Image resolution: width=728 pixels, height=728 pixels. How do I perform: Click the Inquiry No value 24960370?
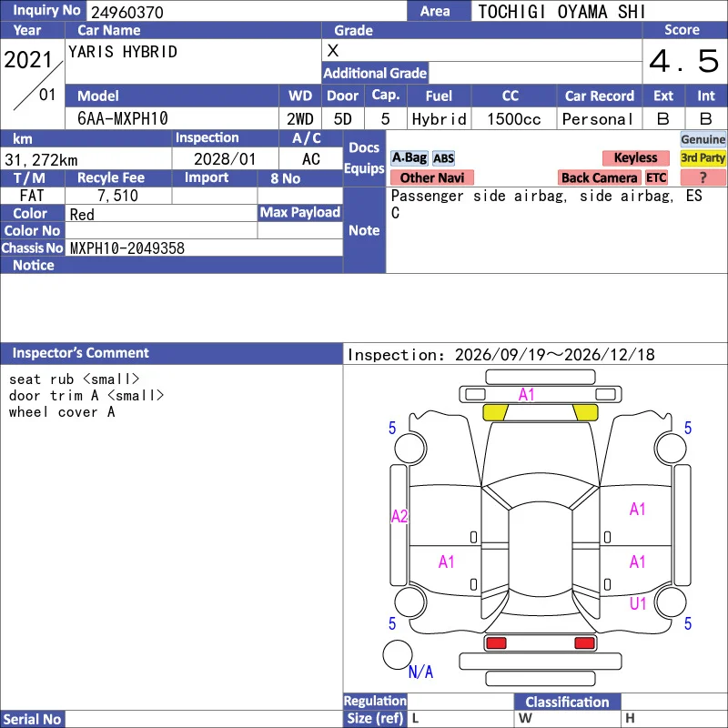click(x=127, y=12)
